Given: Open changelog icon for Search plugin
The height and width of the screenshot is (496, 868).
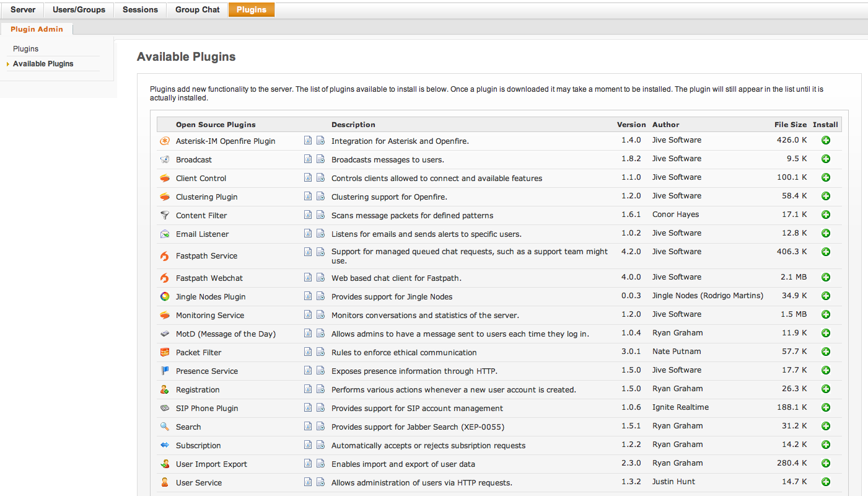Looking at the screenshot, I should (320, 427).
